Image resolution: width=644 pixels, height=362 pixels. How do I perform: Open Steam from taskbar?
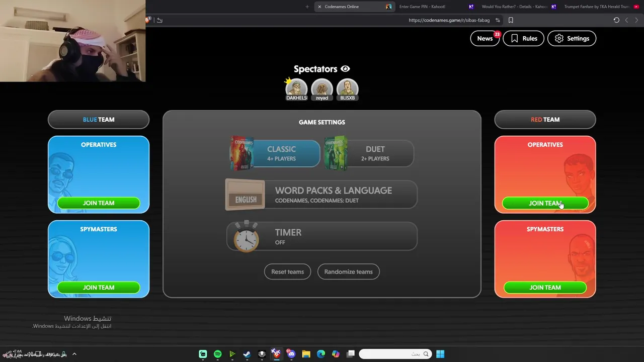pyautogui.click(x=247, y=354)
